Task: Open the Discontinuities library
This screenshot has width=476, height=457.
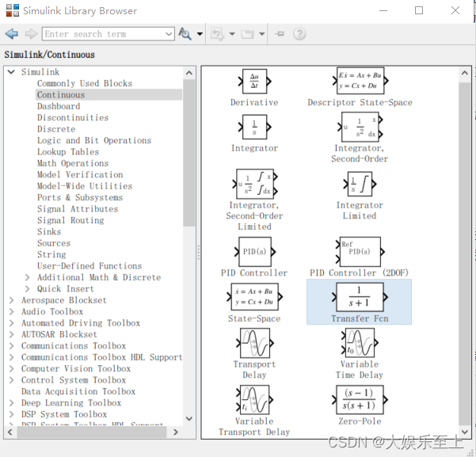Action: click(73, 117)
